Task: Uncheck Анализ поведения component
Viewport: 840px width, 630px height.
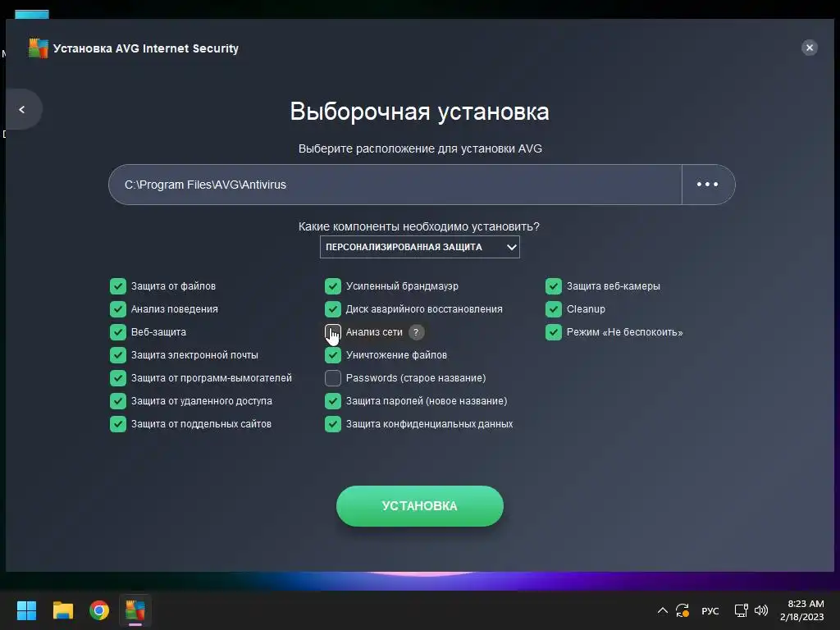Action: tap(118, 309)
